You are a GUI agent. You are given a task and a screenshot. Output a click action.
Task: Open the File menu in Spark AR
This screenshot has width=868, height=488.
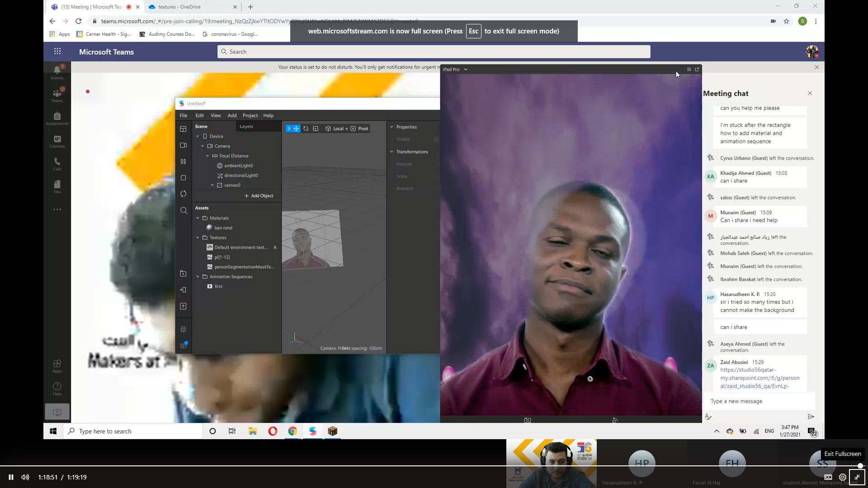(183, 116)
